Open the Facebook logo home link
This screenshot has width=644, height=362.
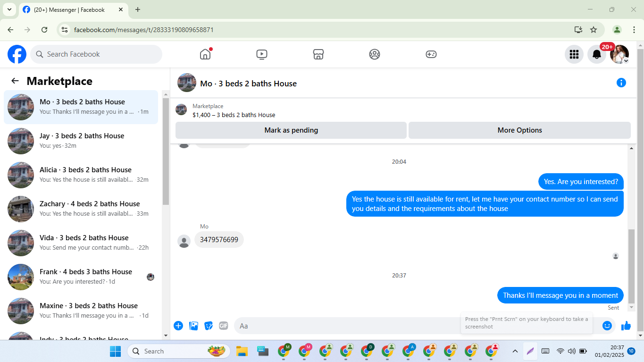[x=17, y=54]
